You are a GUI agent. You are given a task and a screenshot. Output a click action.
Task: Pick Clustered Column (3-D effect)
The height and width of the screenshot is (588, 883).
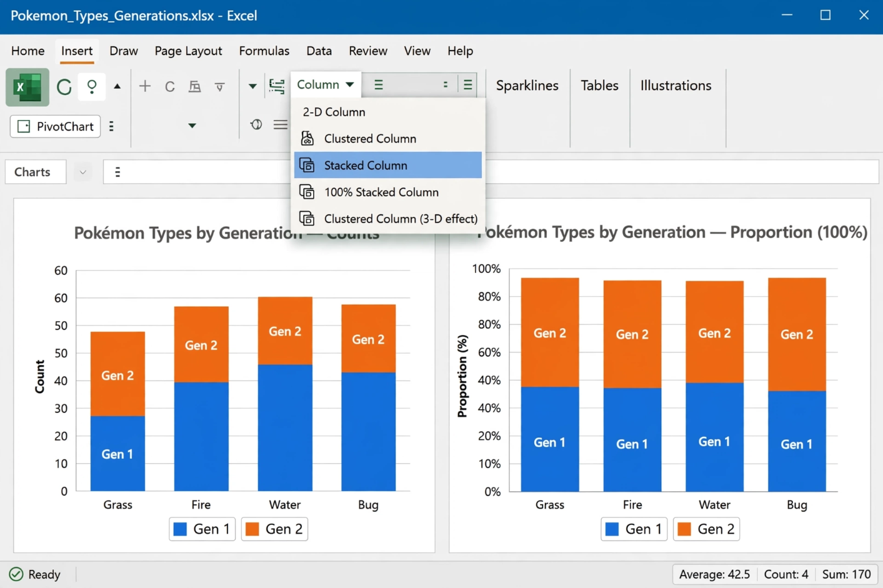pos(388,219)
